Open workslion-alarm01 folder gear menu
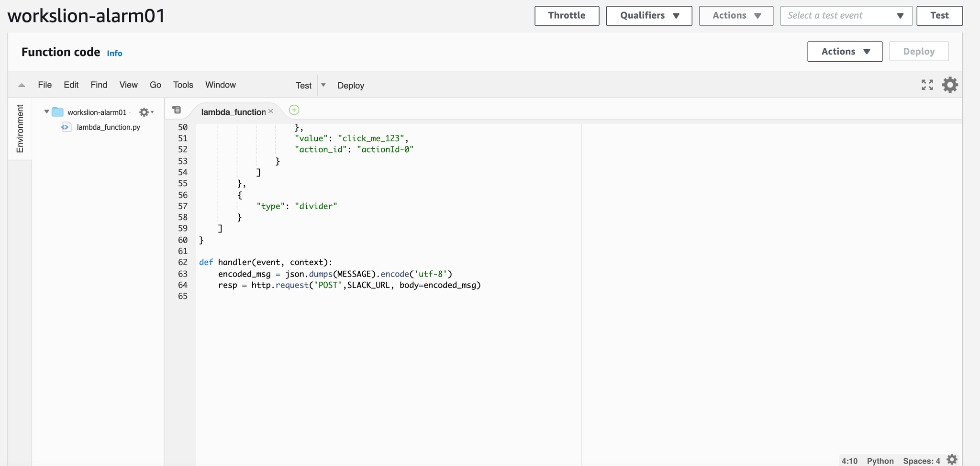The height and width of the screenshot is (466, 980). (145, 112)
